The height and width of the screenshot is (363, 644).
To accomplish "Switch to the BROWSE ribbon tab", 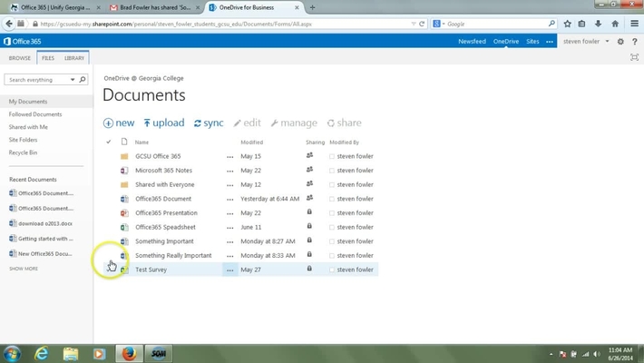I will tap(20, 58).
